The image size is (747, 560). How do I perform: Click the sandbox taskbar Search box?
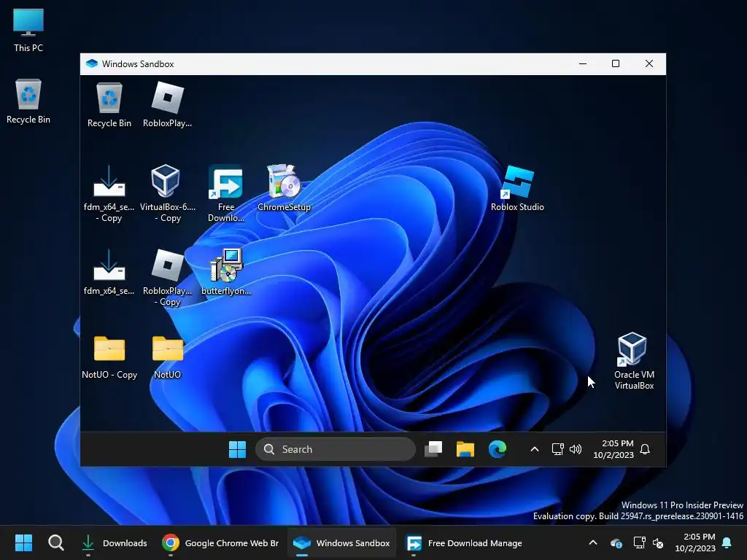[x=336, y=449]
